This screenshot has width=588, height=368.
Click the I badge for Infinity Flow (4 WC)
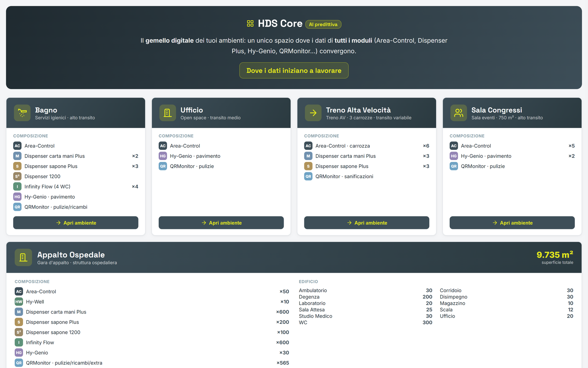point(17,187)
